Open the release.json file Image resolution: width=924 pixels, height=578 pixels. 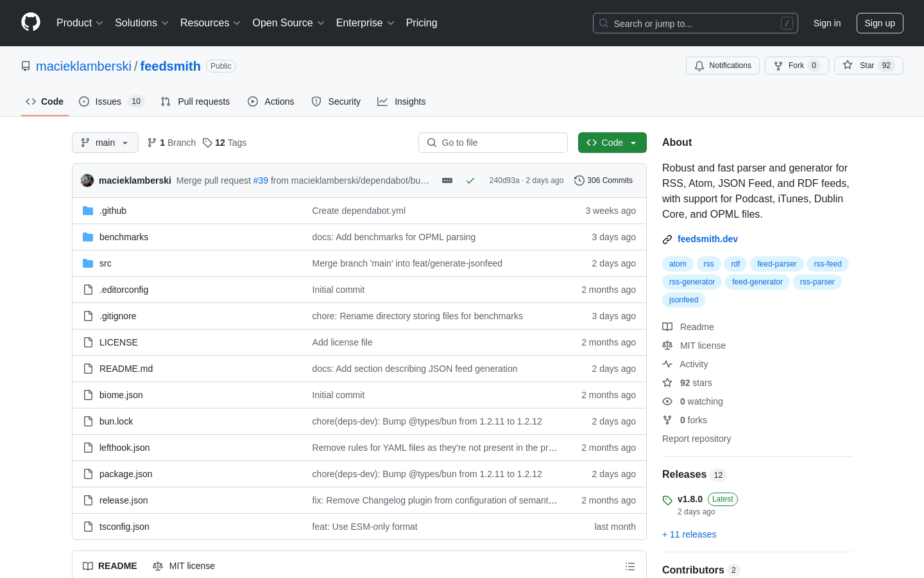point(124,500)
